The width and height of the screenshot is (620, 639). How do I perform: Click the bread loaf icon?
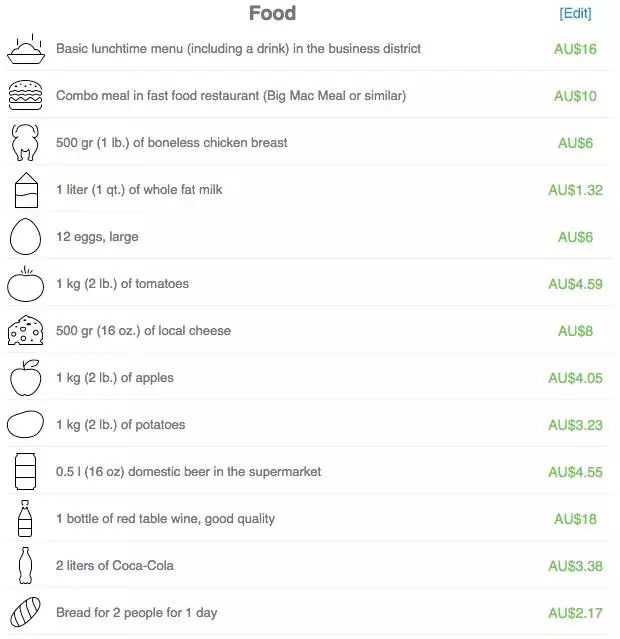[25, 612]
